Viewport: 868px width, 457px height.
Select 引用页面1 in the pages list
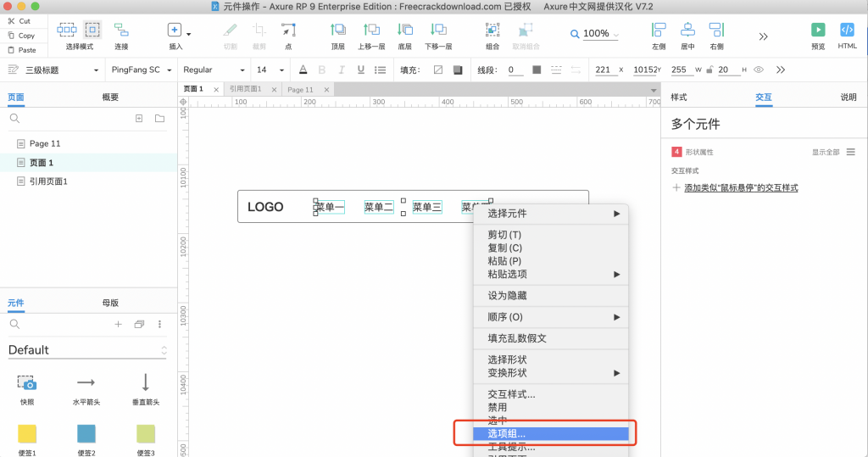coord(48,181)
